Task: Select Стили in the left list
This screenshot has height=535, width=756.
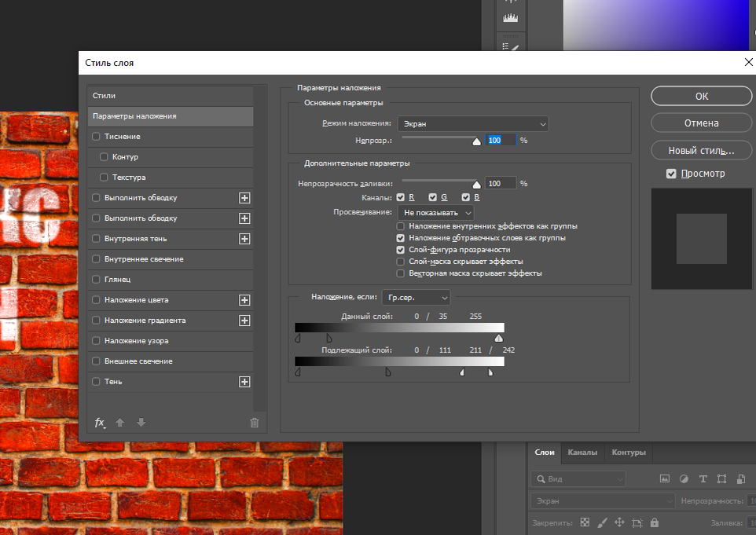Action: point(171,96)
